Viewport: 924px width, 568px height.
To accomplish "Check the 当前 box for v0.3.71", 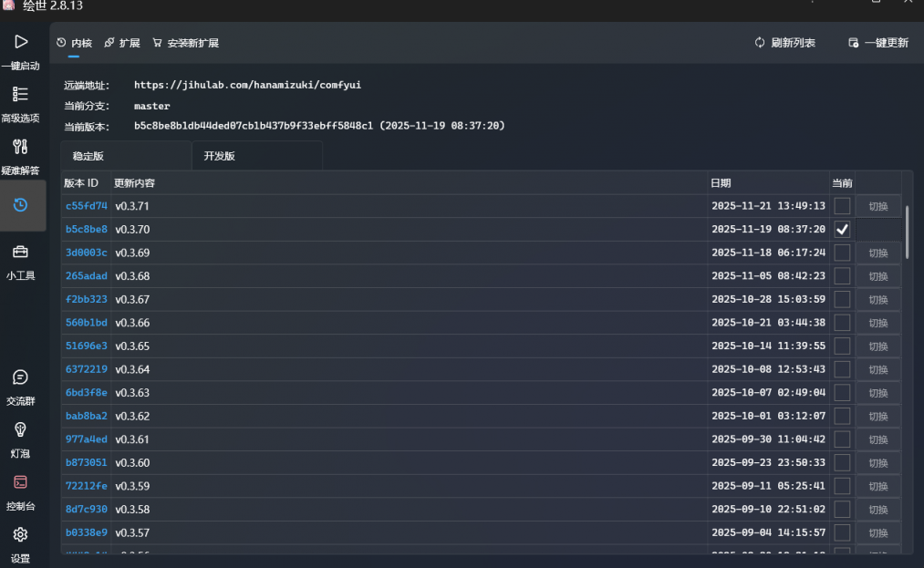I will 842,206.
